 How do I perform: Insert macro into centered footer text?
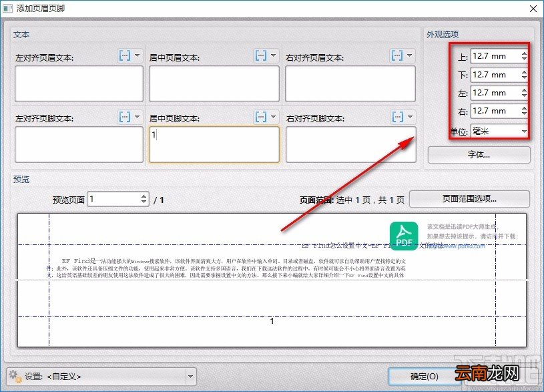(261, 117)
